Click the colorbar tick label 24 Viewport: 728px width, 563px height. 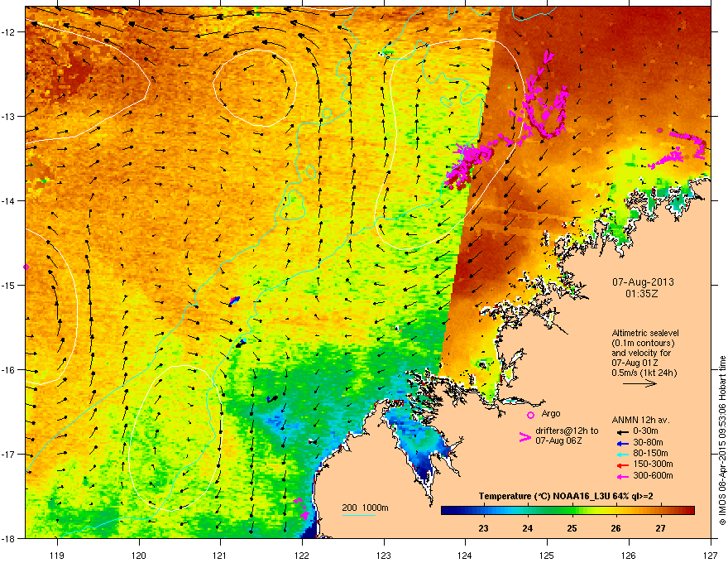[x=528, y=528]
